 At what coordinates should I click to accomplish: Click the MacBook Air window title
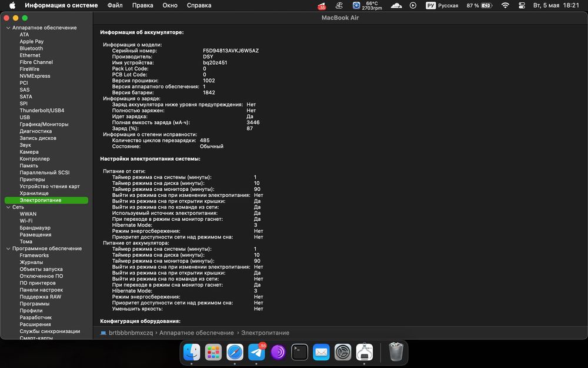click(340, 18)
